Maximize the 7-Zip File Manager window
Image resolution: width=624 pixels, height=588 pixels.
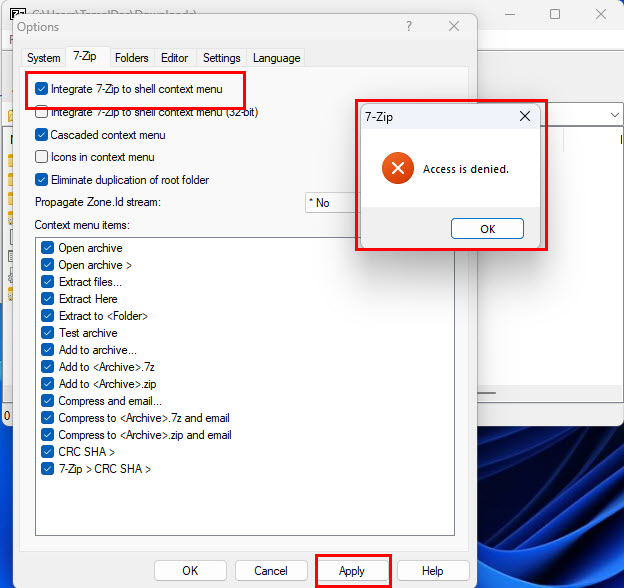click(555, 14)
